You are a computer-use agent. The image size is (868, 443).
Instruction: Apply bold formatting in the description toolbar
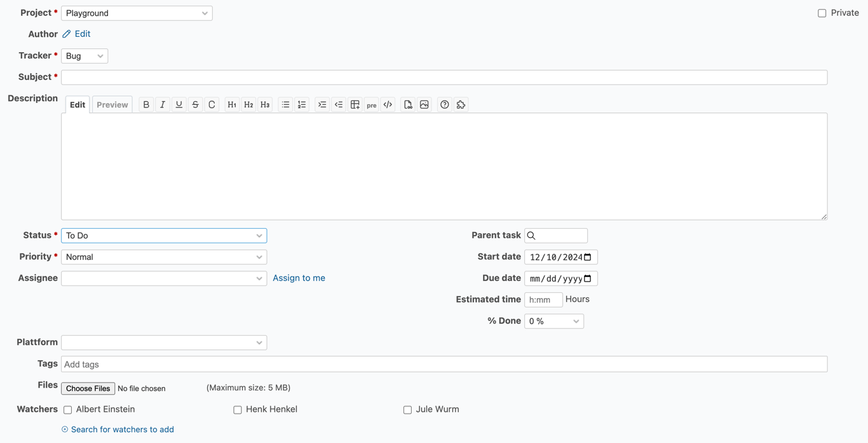click(x=146, y=104)
